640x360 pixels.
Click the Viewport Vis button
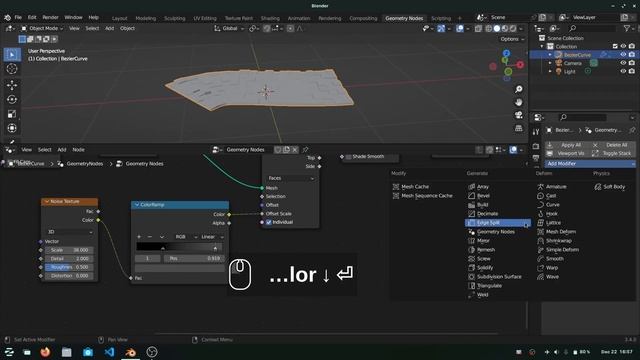click(567, 153)
